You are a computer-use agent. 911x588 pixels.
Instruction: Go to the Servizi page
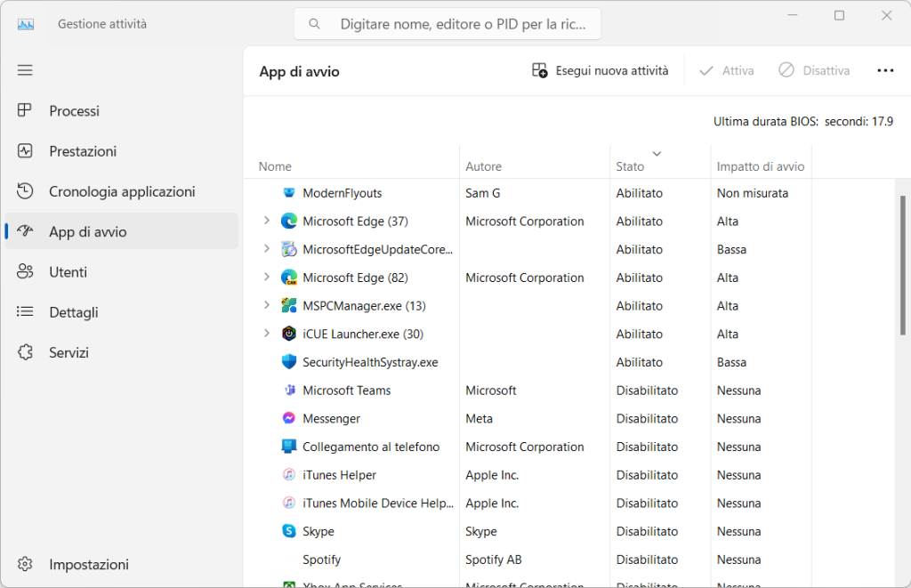(x=69, y=353)
